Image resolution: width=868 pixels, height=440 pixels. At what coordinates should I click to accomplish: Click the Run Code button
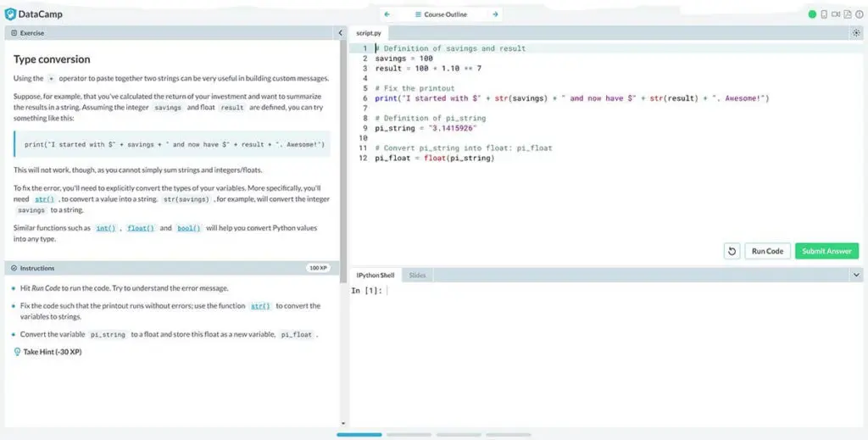767,251
